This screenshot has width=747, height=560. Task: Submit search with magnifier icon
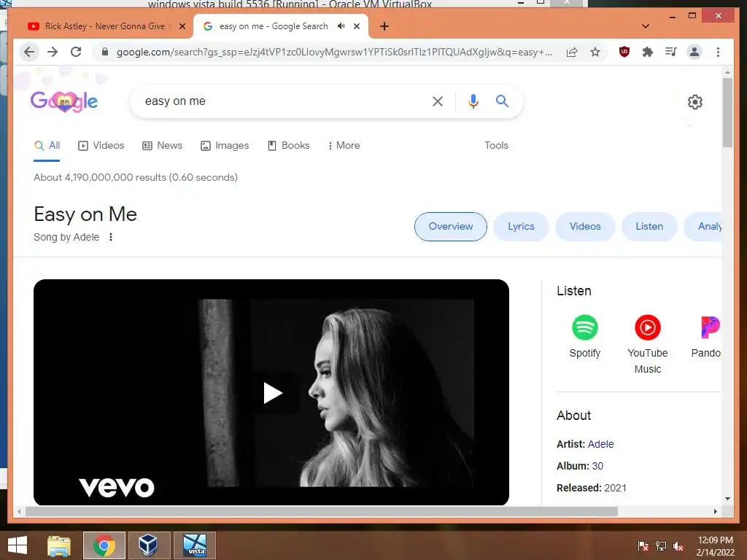(502, 101)
